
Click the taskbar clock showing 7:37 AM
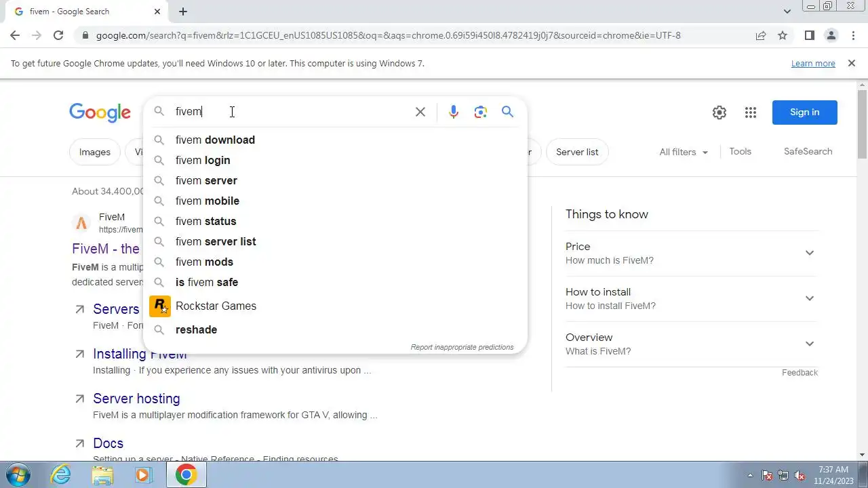click(833, 475)
